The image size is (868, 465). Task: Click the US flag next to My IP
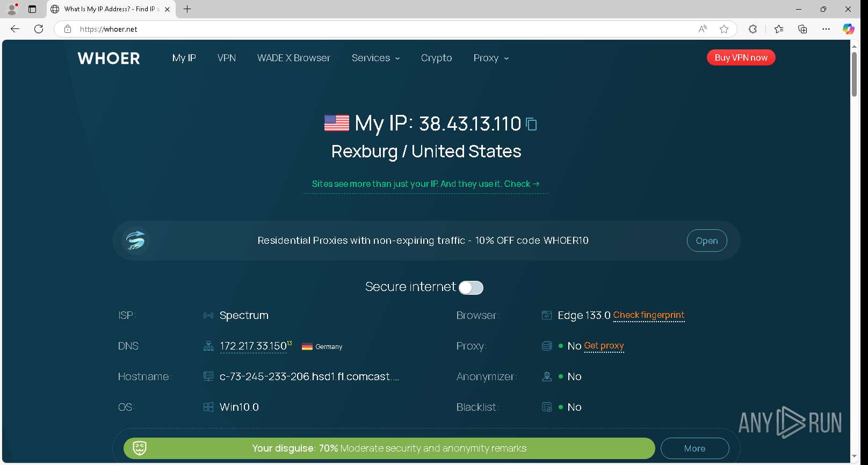[337, 123]
